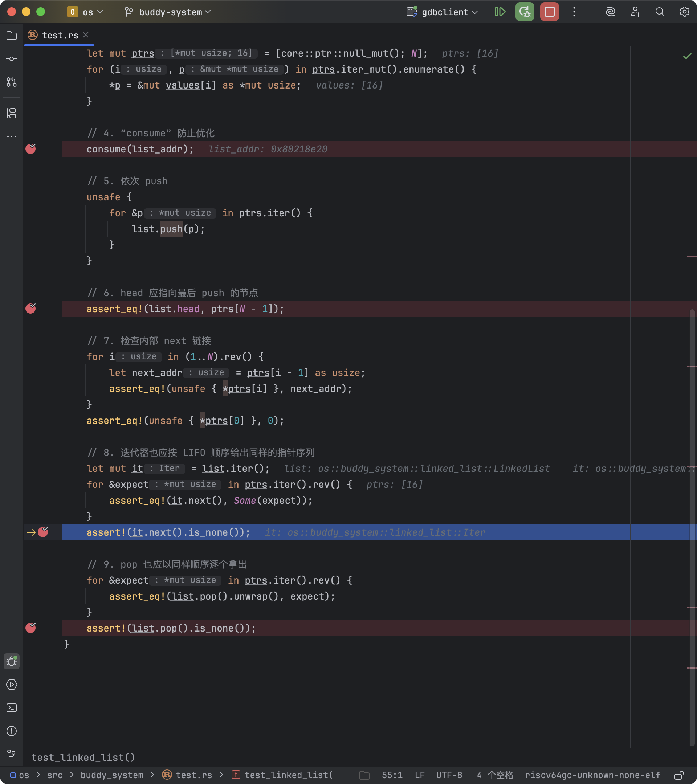Click test.rs in the breadcrumb bar
The image size is (697, 784).
pos(187,775)
